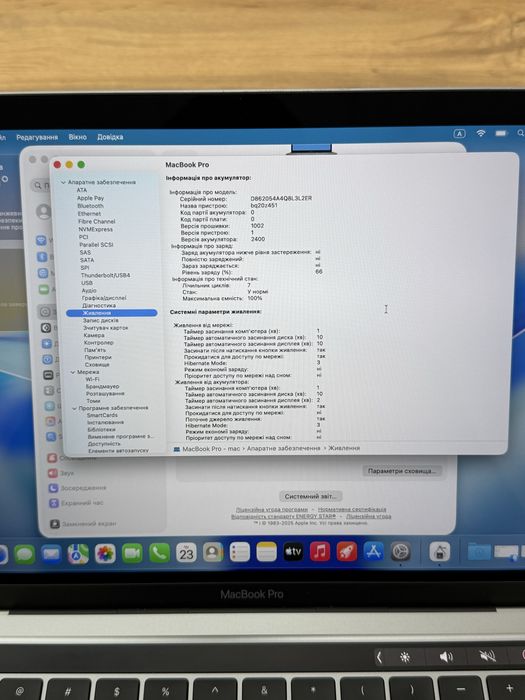Open the green Phone app in the Dock

(x=159, y=553)
